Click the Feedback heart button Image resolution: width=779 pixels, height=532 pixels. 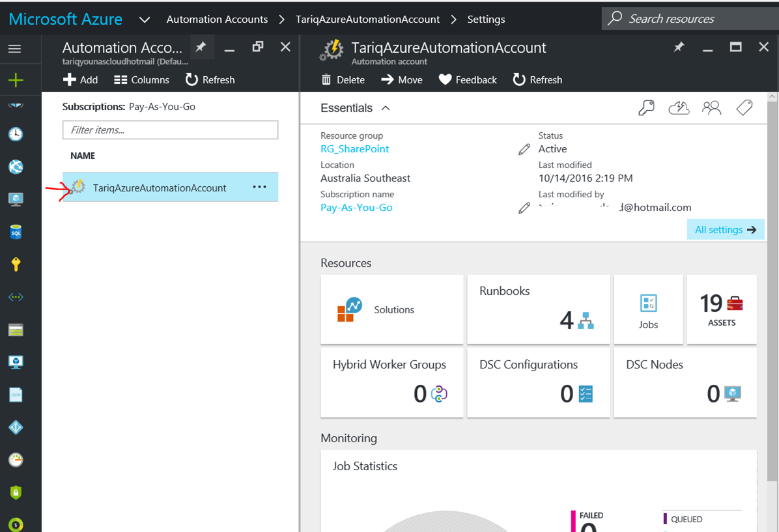click(x=468, y=79)
